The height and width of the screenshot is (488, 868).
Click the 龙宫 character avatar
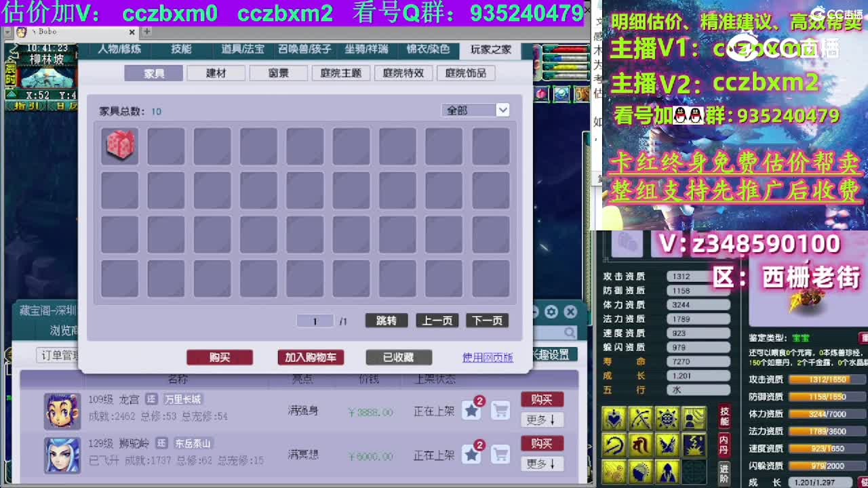(x=62, y=411)
